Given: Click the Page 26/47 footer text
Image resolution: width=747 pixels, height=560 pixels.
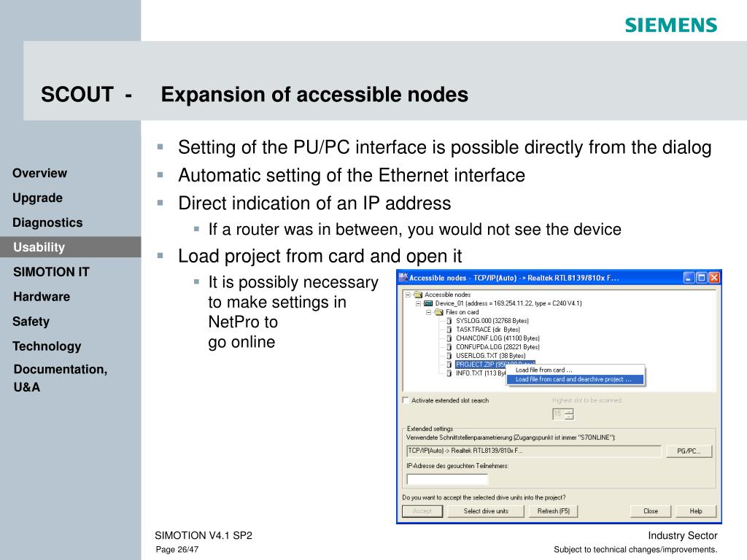Looking at the screenshot, I should [x=177, y=550].
